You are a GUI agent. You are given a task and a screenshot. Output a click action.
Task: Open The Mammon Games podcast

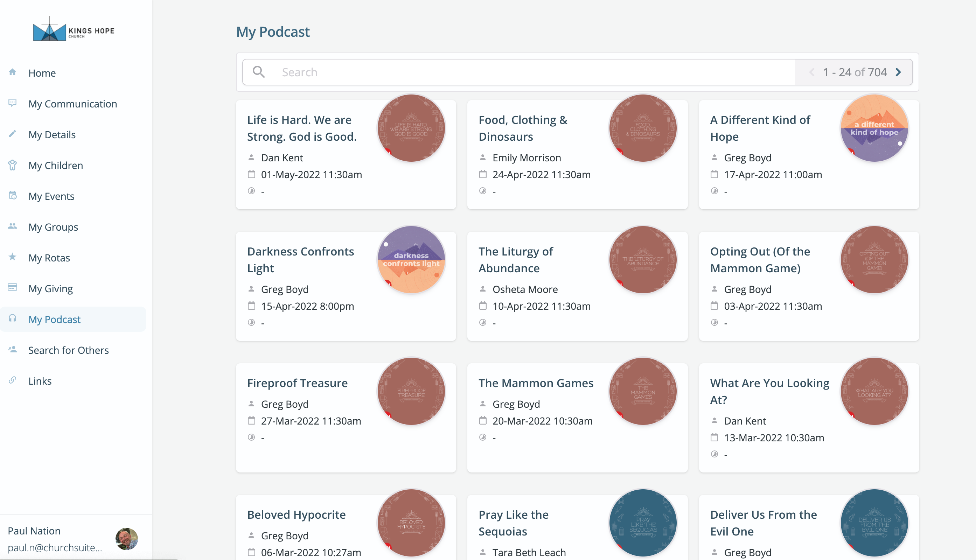pos(536,383)
